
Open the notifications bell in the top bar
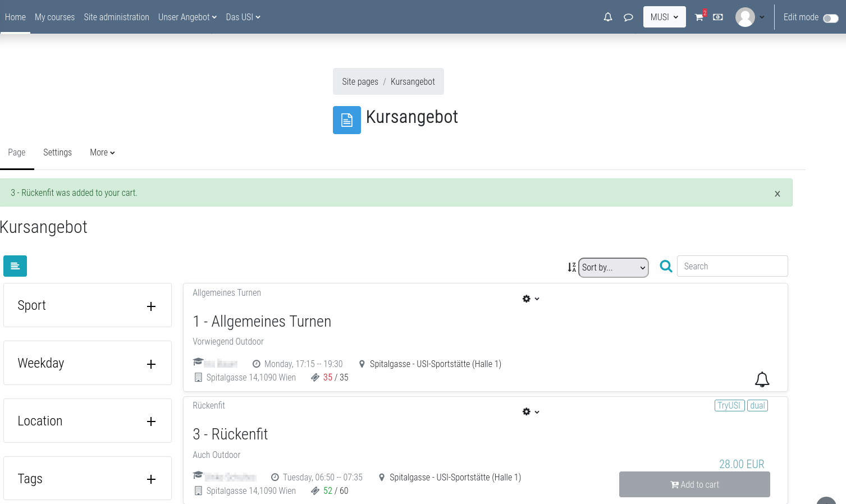pyautogui.click(x=608, y=17)
